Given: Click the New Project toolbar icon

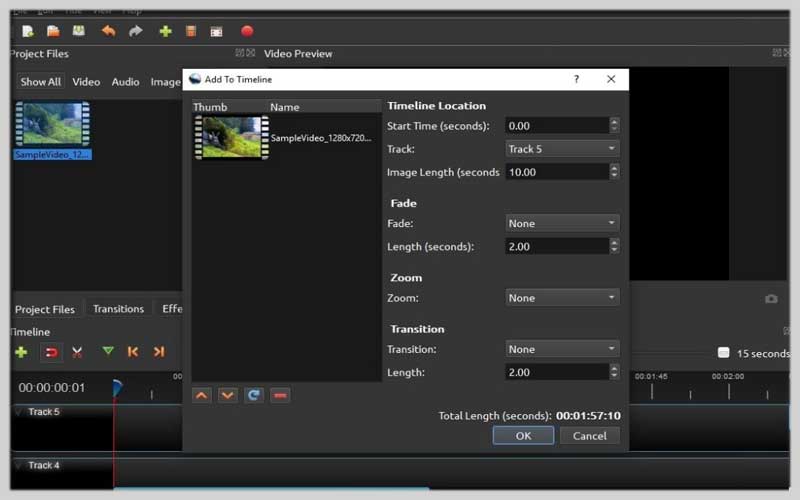Looking at the screenshot, I should point(28,32).
